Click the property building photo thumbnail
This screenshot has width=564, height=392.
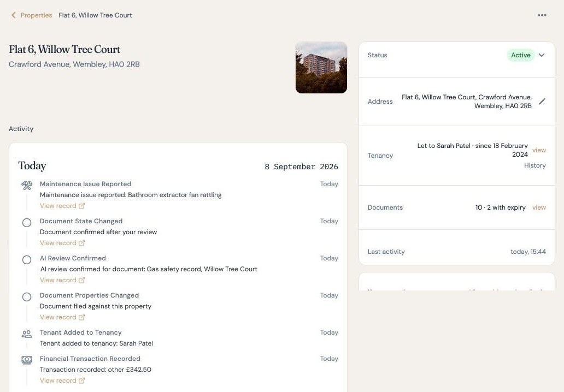pos(321,68)
